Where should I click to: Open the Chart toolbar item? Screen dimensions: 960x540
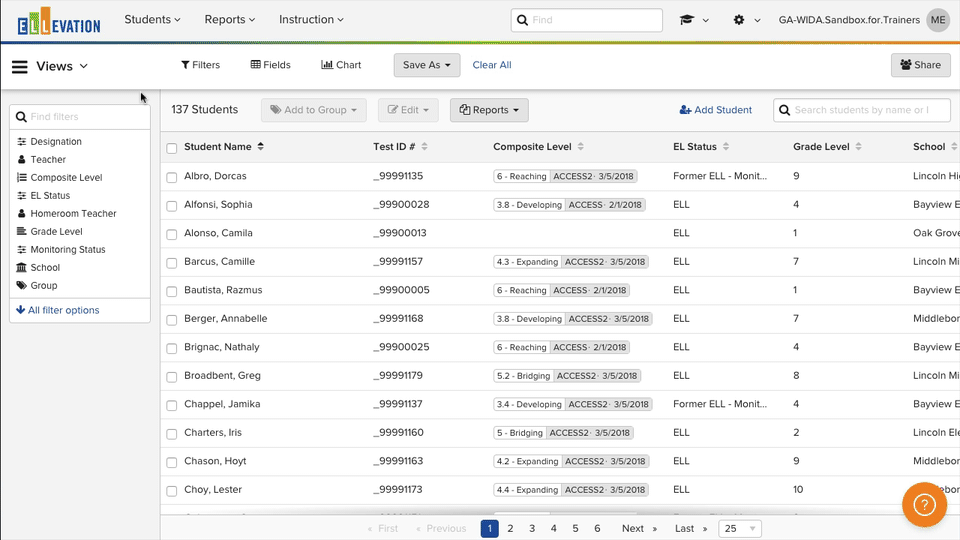click(341, 65)
